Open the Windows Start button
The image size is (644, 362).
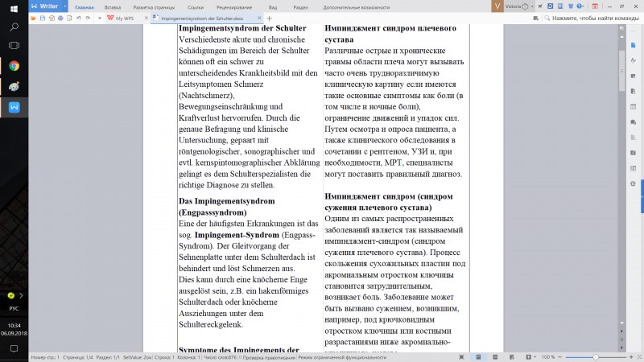coord(14,9)
